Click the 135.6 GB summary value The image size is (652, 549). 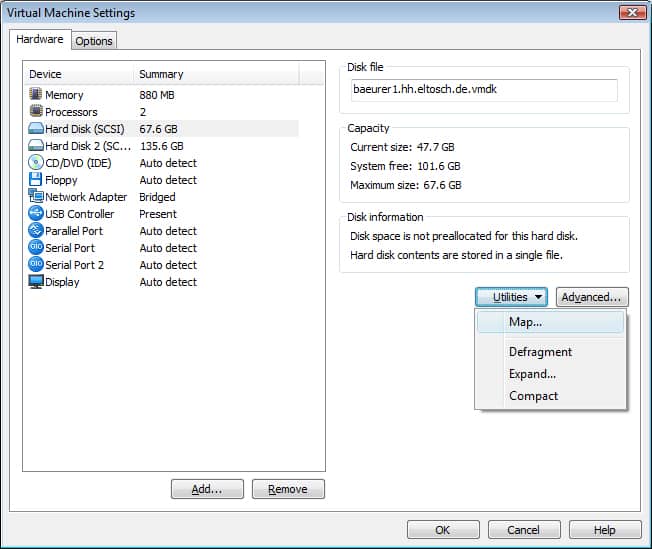162,146
